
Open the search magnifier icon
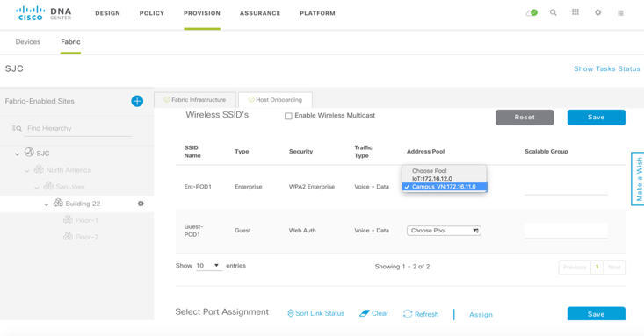click(x=554, y=12)
